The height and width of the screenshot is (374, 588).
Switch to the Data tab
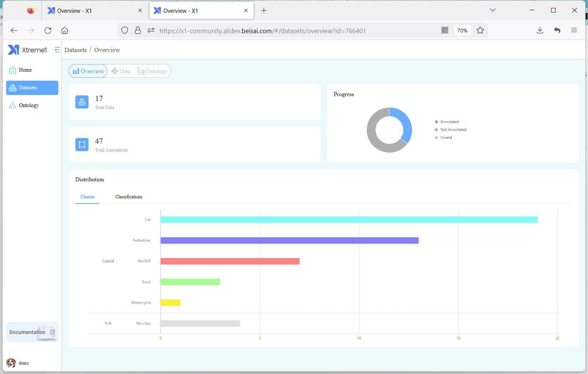pos(121,71)
